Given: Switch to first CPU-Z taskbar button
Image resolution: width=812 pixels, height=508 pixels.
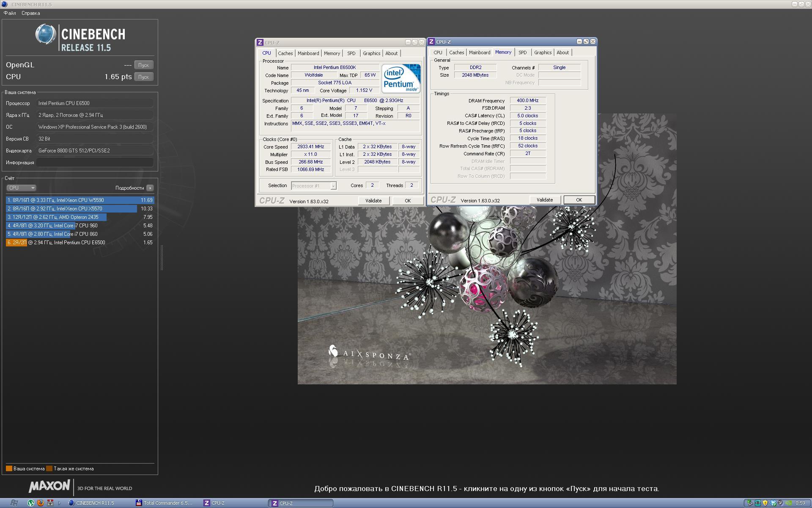Looking at the screenshot, I should (233, 503).
